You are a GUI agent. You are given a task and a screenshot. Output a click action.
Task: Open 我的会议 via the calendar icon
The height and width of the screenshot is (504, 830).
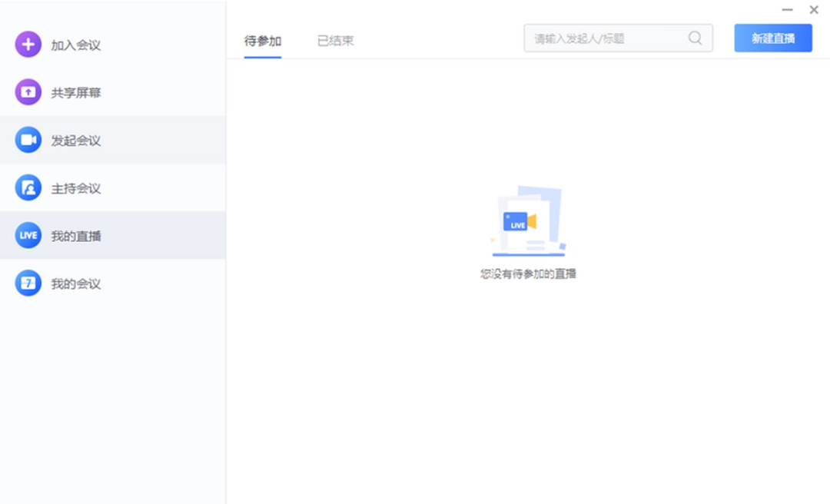point(28,283)
